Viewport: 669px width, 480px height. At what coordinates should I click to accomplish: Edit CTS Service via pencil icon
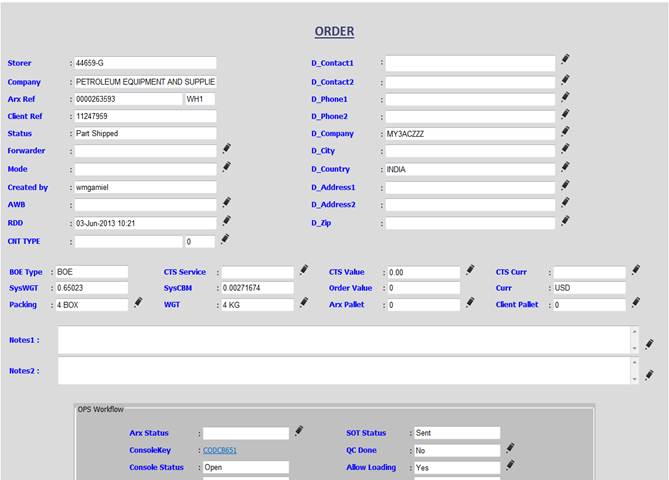tap(304, 270)
